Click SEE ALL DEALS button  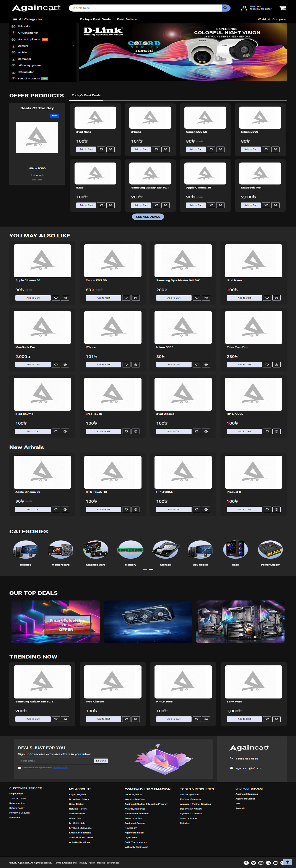point(148,217)
